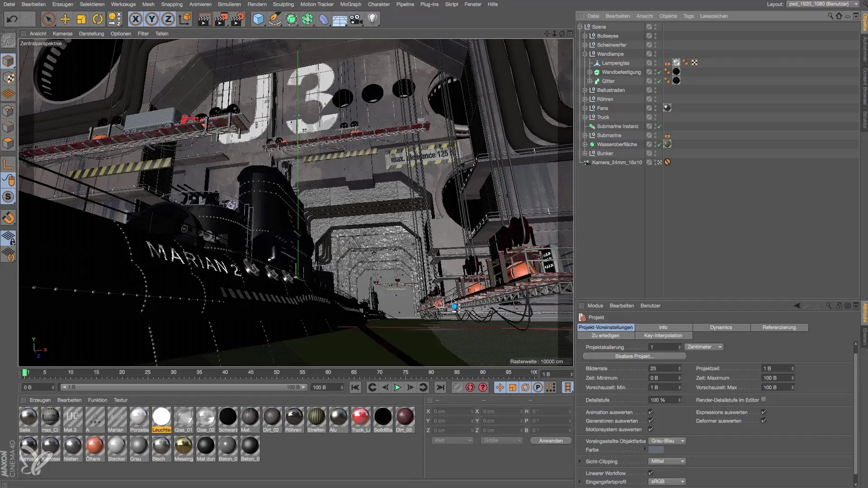
Task: Select the Kamera_24mm_16x10 object
Action: (617, 162)
